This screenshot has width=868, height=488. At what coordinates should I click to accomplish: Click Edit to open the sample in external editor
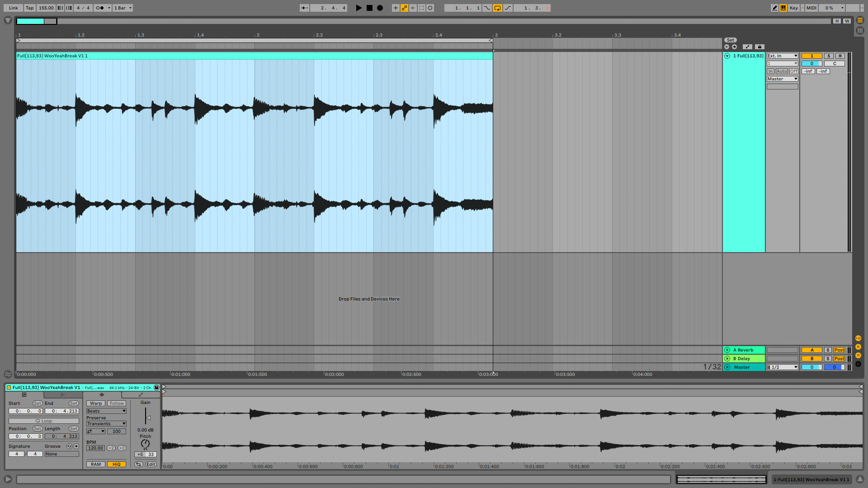pos(151,464)
